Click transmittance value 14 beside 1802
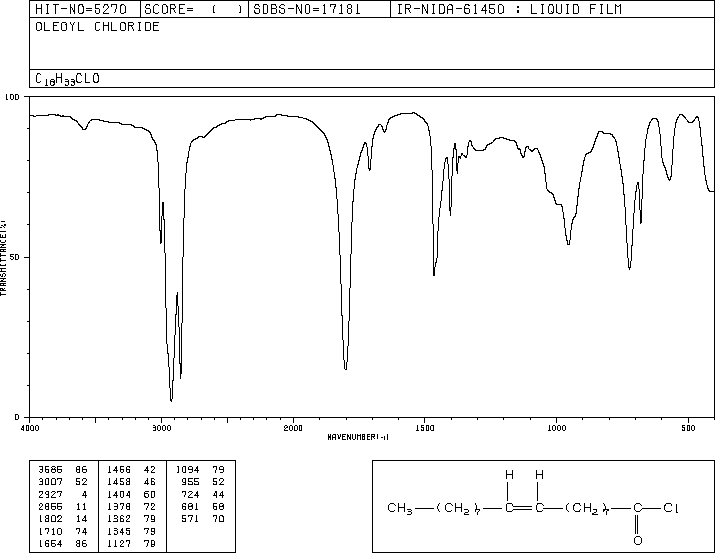The width and height of the screenshot is (715, 553). (x=82, y=519)
